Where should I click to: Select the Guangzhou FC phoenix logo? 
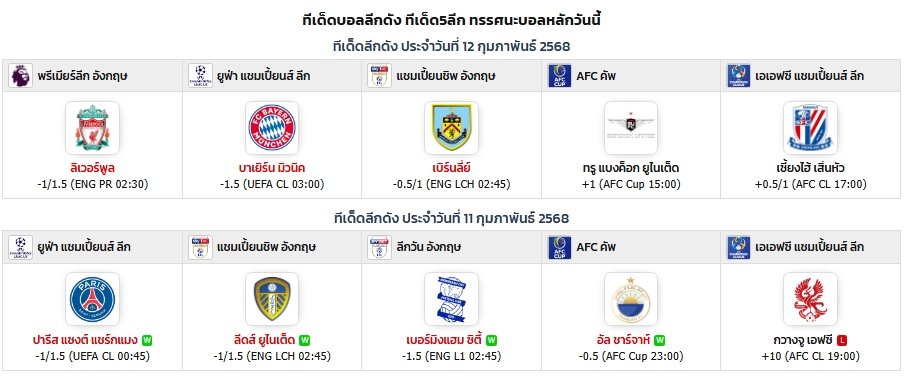810,299
